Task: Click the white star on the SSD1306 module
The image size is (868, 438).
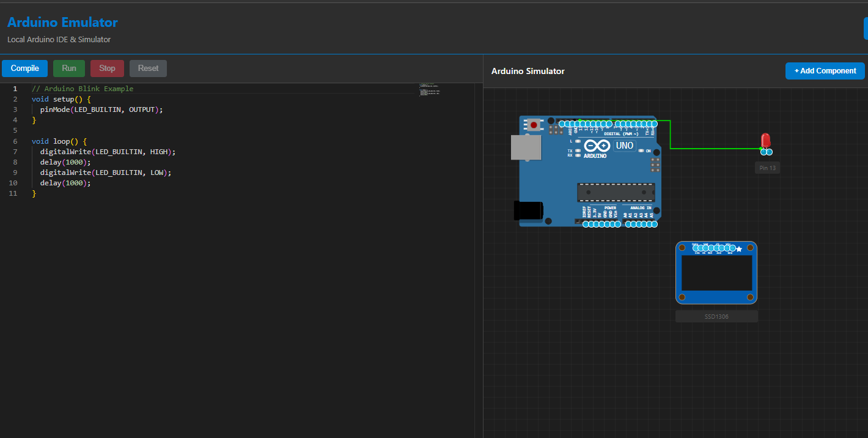Action: pyautogui.click(x=739, y=249)
